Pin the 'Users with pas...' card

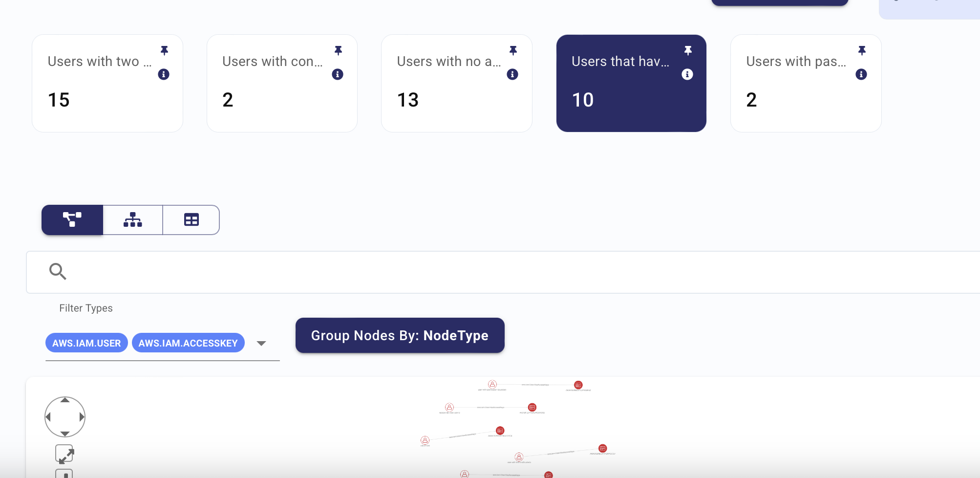pyautogui.click(x=862, y=50)
